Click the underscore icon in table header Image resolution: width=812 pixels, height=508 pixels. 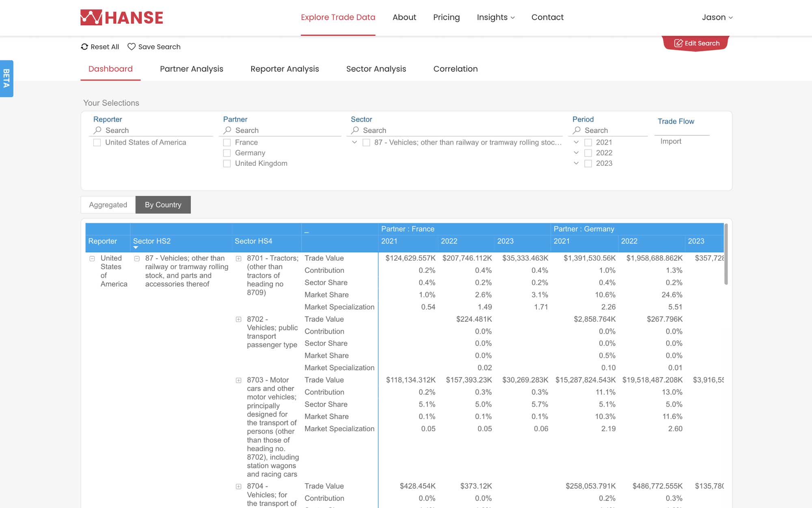(307, 232)
